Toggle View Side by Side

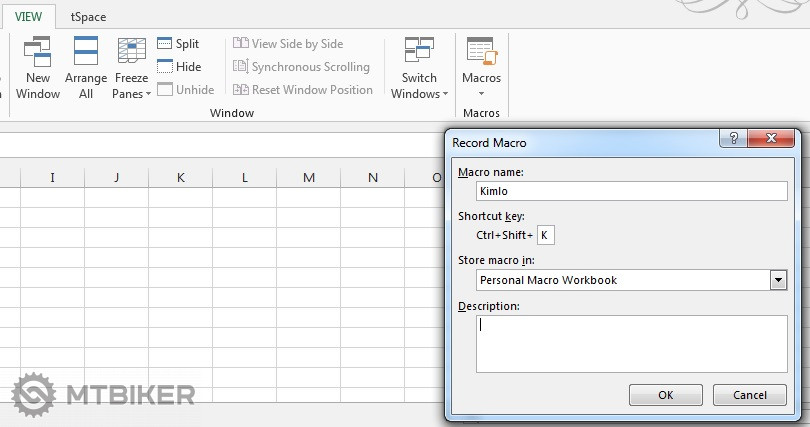(x=288, y=44)
